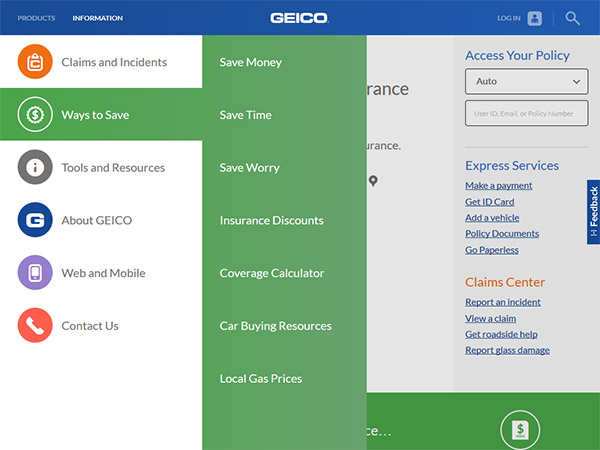Screen dimensions: 600x450
Task: Follow the Add a vehicle link
Action: click(x=492, y=218)
